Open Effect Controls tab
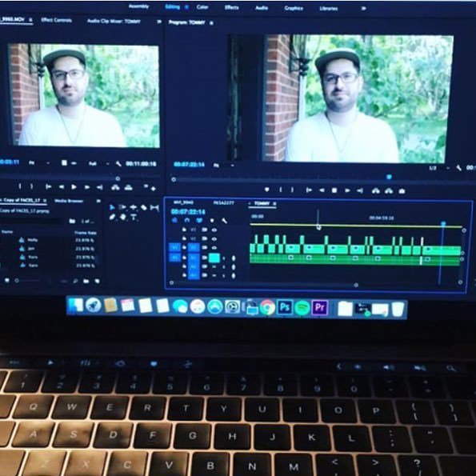 point(57,20)
